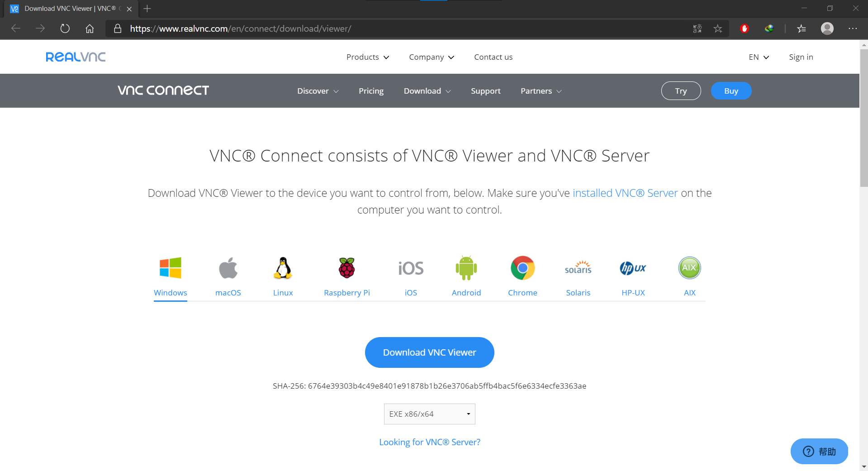Click the scrollbar down arrow
Image resolution: width=868 pixels, height=471 pixels.
[x=864, y=466]
